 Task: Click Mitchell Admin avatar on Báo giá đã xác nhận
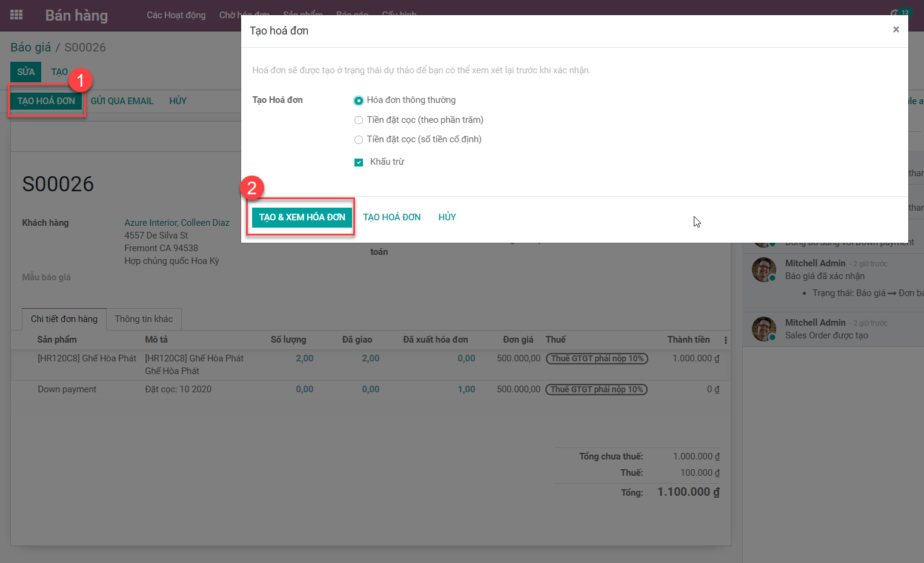point(763,270)
